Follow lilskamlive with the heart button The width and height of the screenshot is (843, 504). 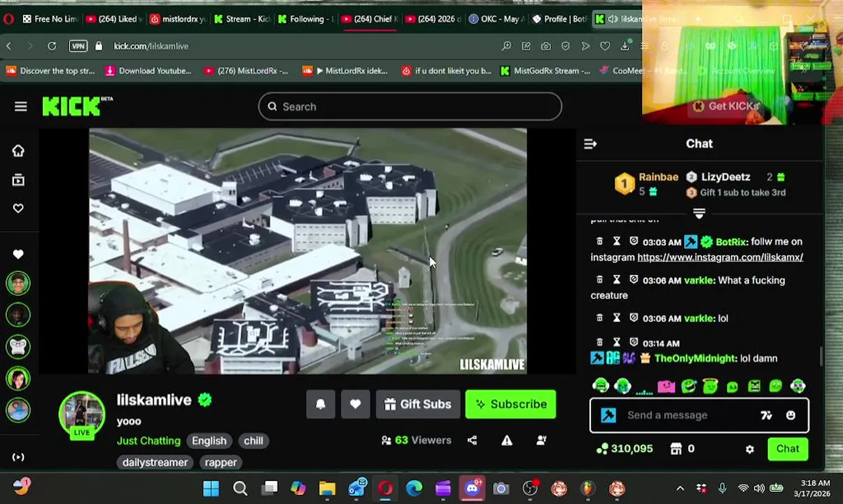[x=356, y=404]
